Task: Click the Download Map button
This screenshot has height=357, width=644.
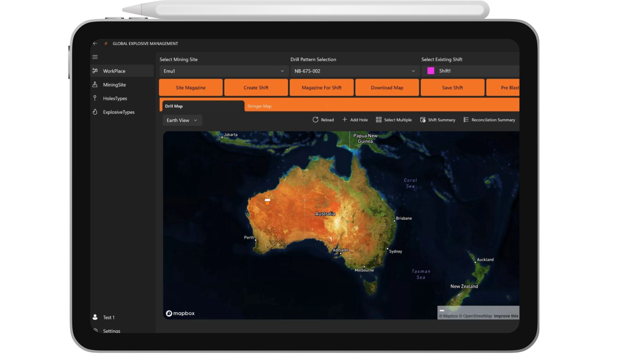Action: click(x=387, y=88)
